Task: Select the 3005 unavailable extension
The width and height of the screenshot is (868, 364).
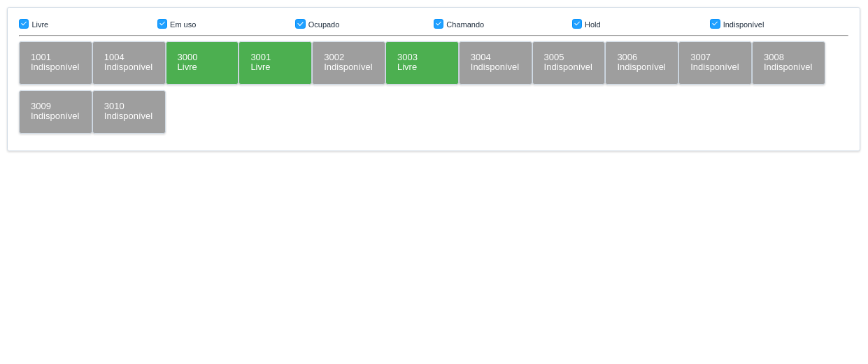Action: coord(569,63)
